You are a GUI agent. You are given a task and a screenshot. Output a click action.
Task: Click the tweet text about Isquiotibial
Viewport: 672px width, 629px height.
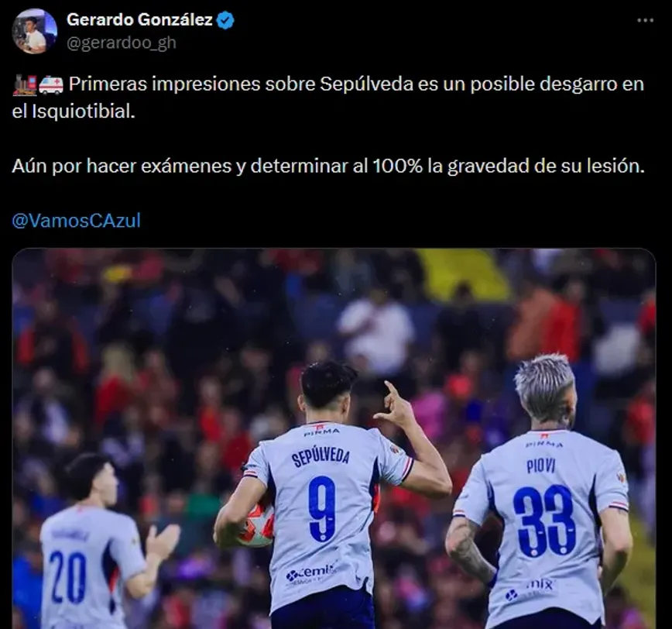[327, 98]
